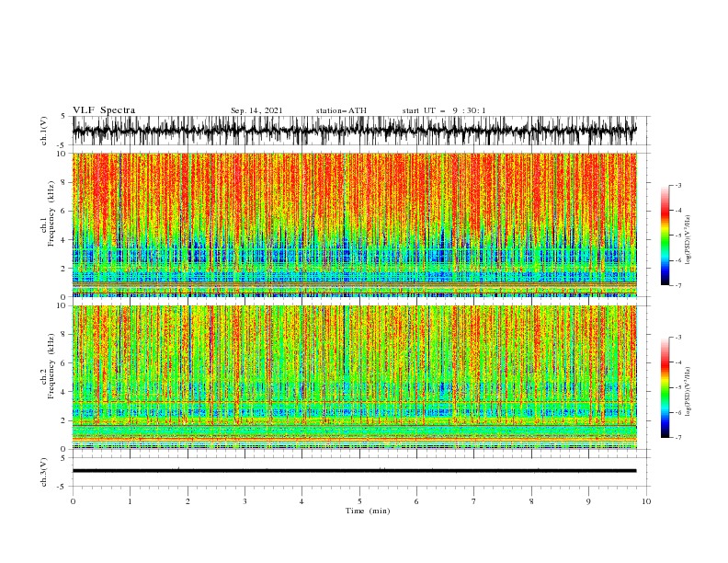Image resolution: width=728 pixels, height=563 pixels.
Task: Click the log(PSD) label beside ch.2 colorbar
Action: (688, 392)
